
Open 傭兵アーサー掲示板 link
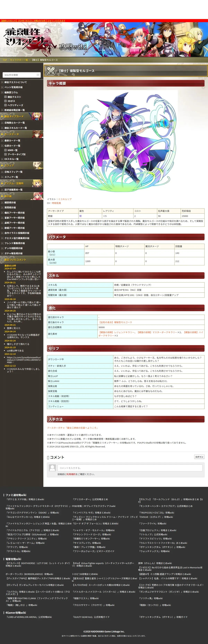pyautogui.click(x=15, y=213)
